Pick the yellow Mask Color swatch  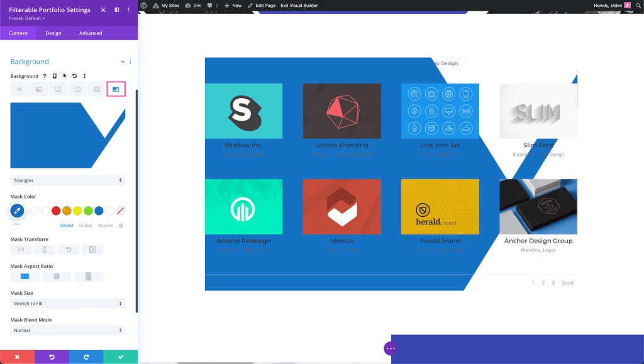click(x=77, y=211)
